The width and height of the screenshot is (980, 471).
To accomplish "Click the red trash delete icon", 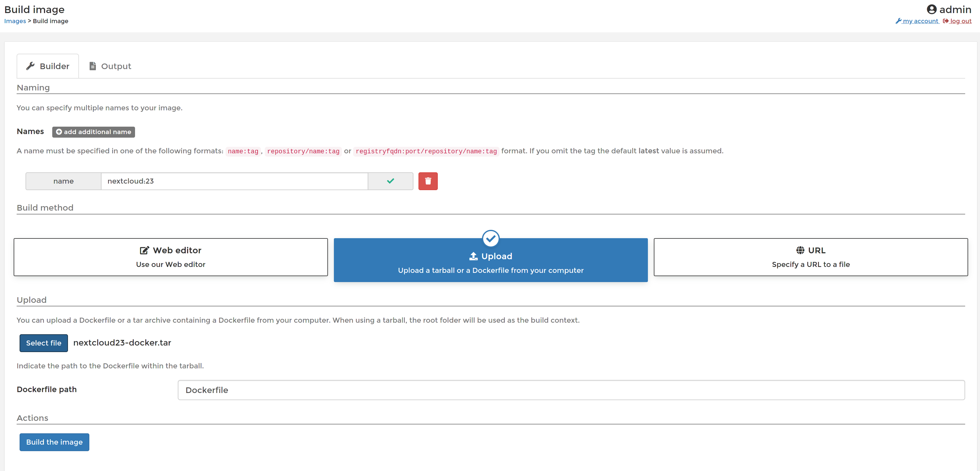I will pyautogui.click(x=428, y=181).
